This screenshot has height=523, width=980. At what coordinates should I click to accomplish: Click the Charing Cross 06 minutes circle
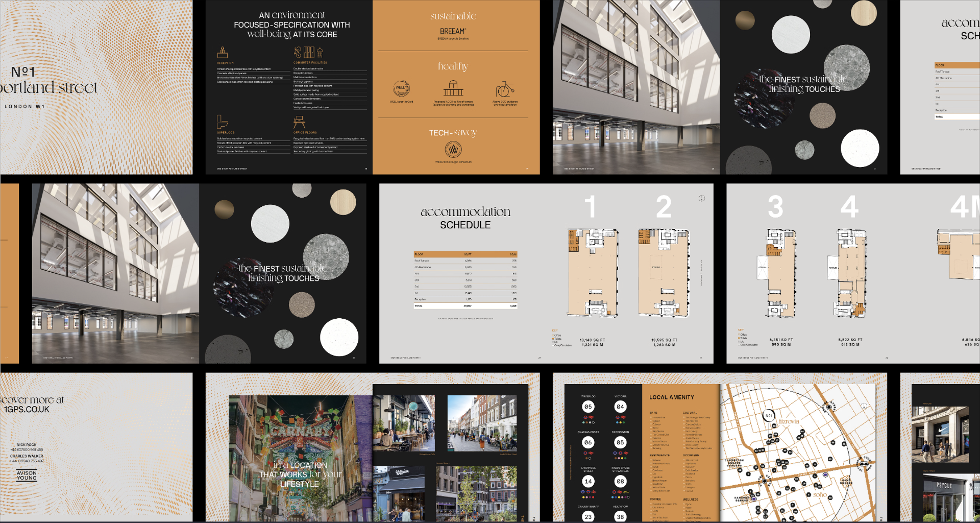589,443
